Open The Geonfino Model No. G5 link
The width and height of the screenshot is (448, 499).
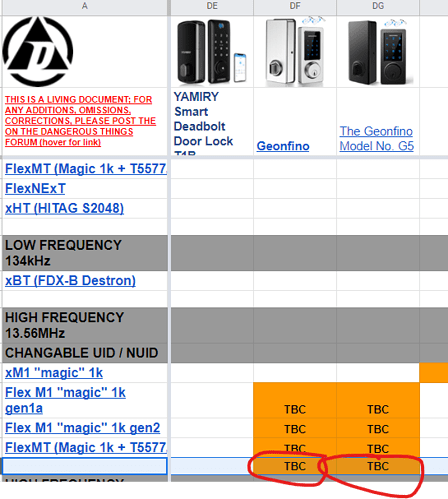tap(377, 139)
